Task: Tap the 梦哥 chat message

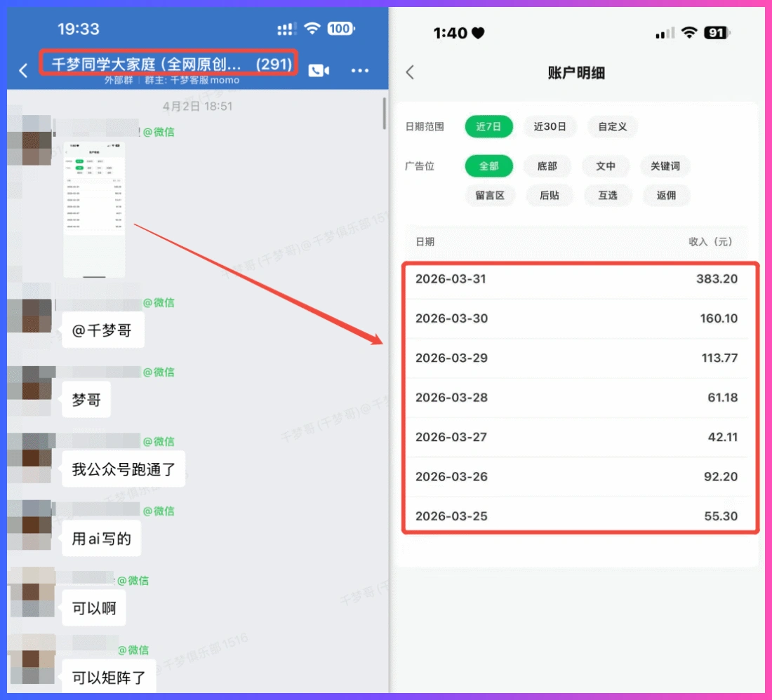Action: pyautogui.click(x=86, y=399)
